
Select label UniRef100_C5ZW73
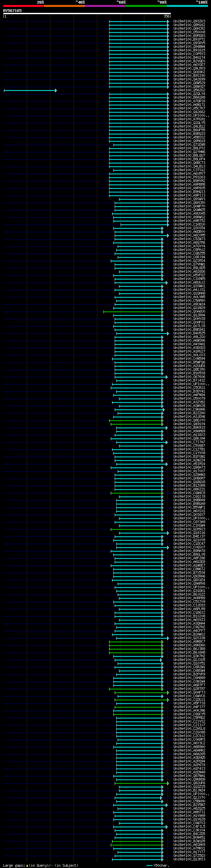189,239
